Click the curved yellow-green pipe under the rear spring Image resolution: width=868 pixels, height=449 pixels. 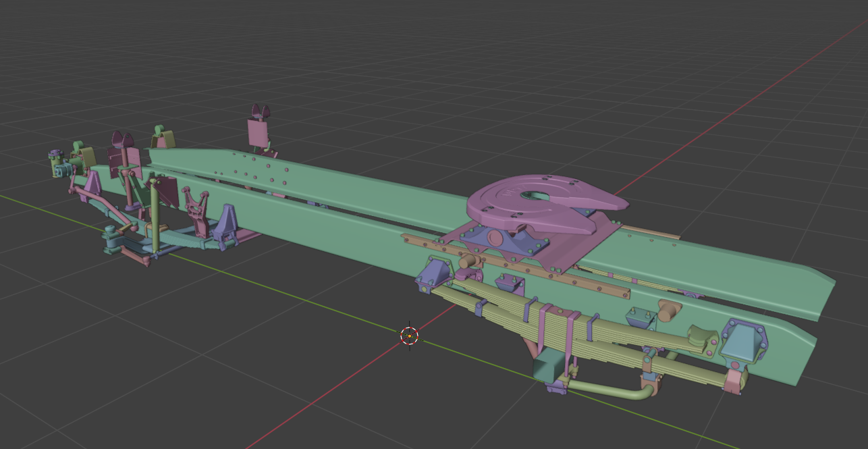tap(607, 392)
